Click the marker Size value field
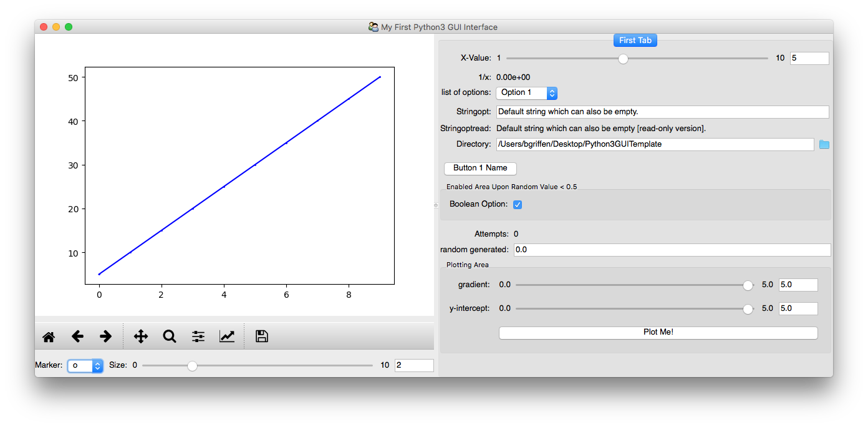This screenshot has height=427, width=868. pyautogui.click(x=414, y=366)
